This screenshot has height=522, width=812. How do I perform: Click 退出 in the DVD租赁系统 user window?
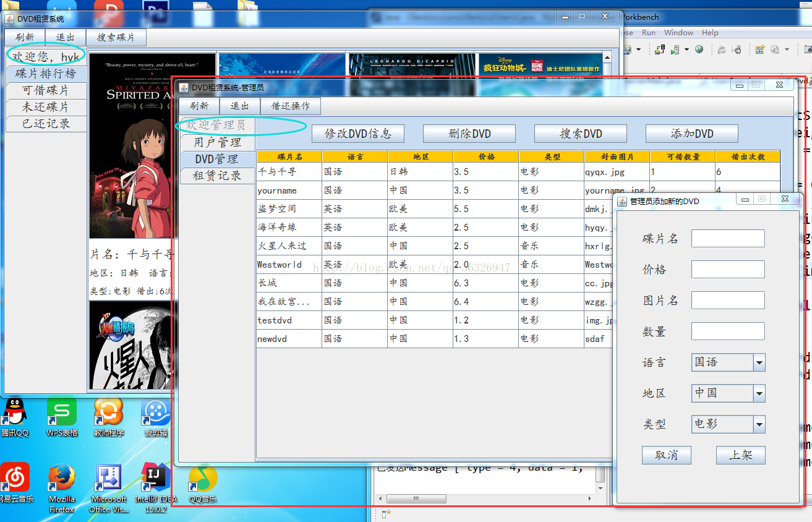pyautogui.click(x=66, y=37)
